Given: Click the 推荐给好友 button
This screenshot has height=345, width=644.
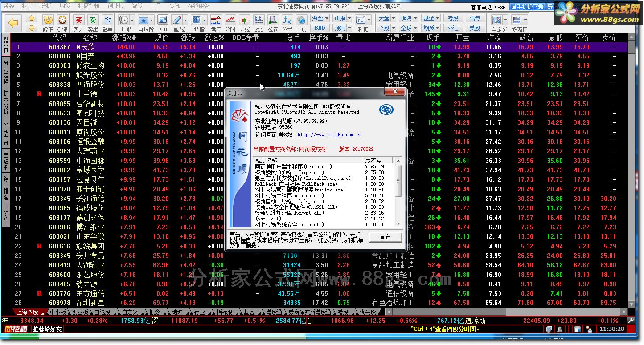Looking at the screenshot, I should click(x=47, y=329).
